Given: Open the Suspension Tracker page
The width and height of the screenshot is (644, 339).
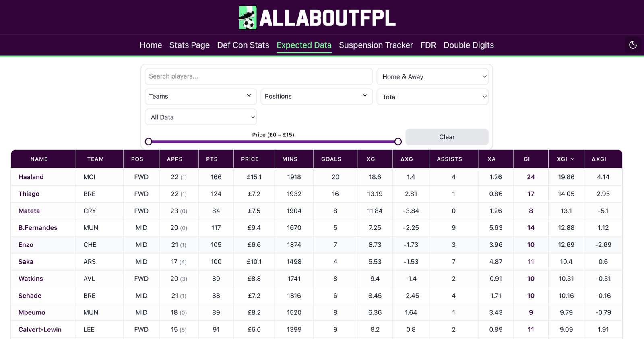Looking at the screenshot, I should [376, 45].
